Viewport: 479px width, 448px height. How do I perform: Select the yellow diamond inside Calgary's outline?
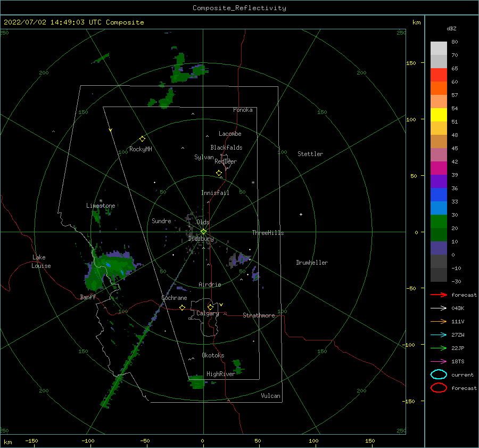(x=210, y=307)
